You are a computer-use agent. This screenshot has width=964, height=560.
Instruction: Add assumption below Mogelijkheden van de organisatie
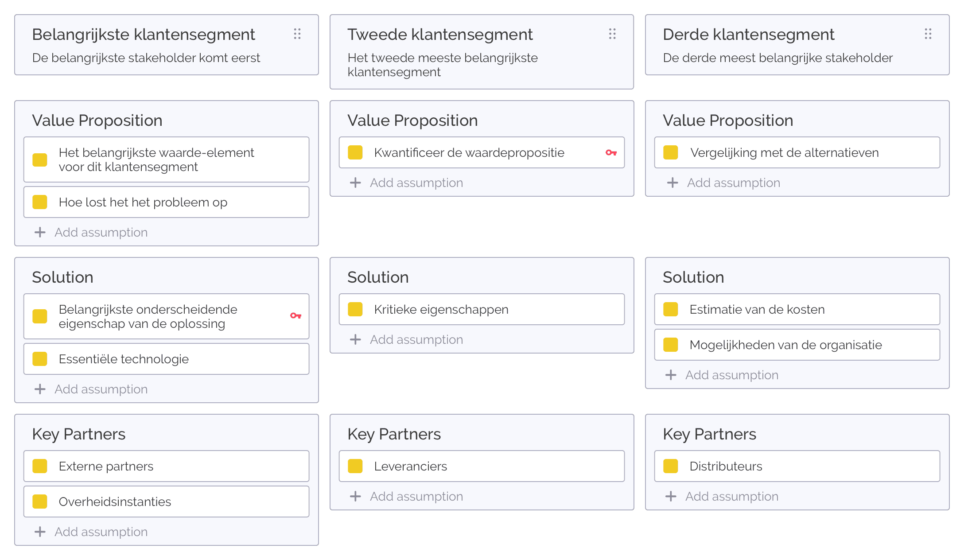[731, 375]
